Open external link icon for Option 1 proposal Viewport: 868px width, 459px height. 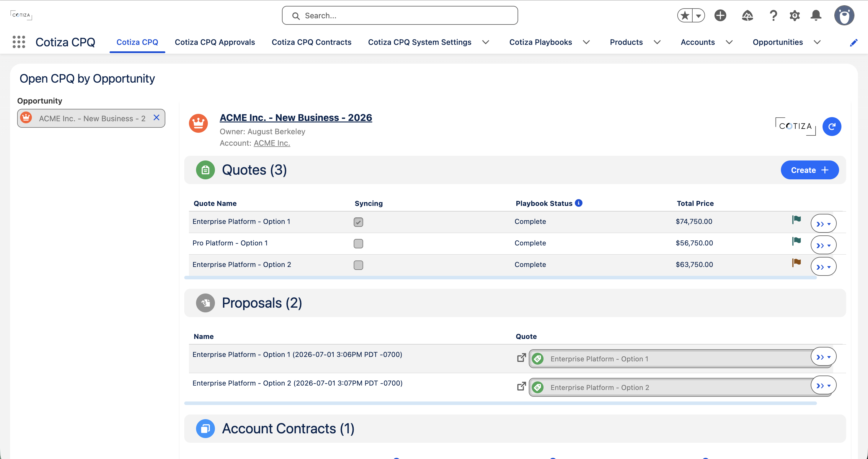click(x=521, y=358)
